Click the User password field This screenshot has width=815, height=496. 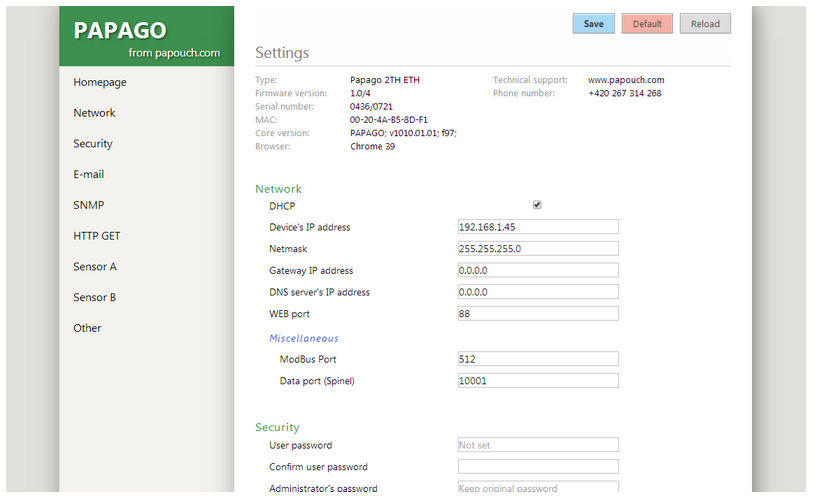click(x=538, y=445)
